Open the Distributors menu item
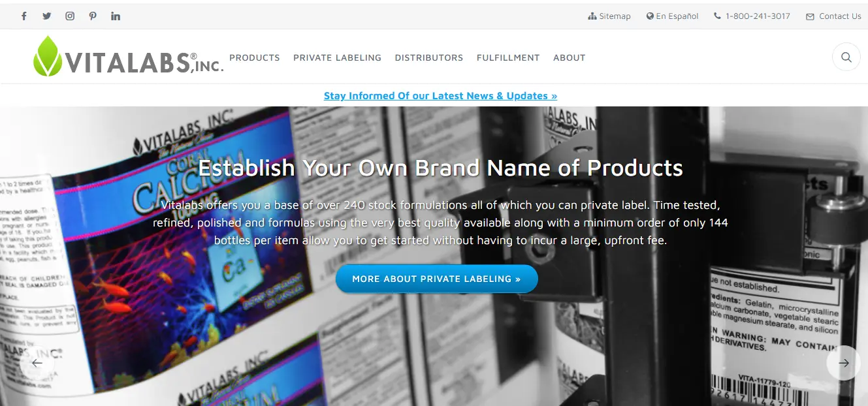The width and height of the screenshot is (868, 406). click(429, 57)
